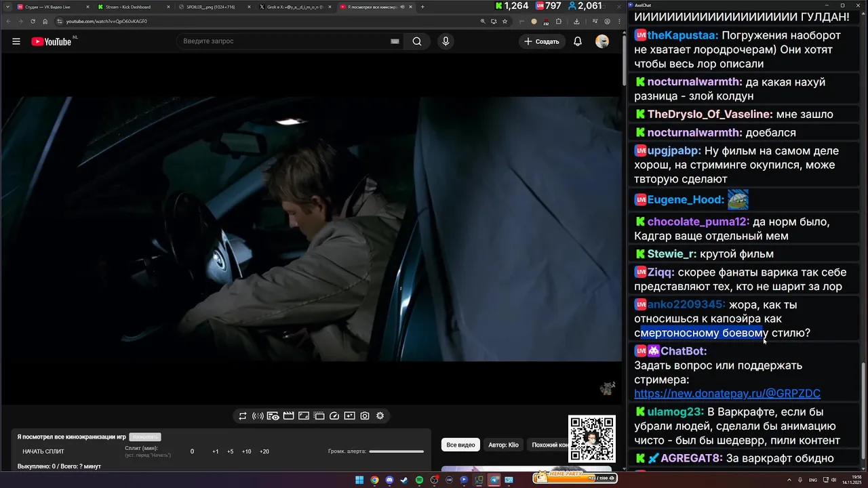Screen dimensions: 868x488
Task: Open player toolbar settings gear
Action: point(380,416)
